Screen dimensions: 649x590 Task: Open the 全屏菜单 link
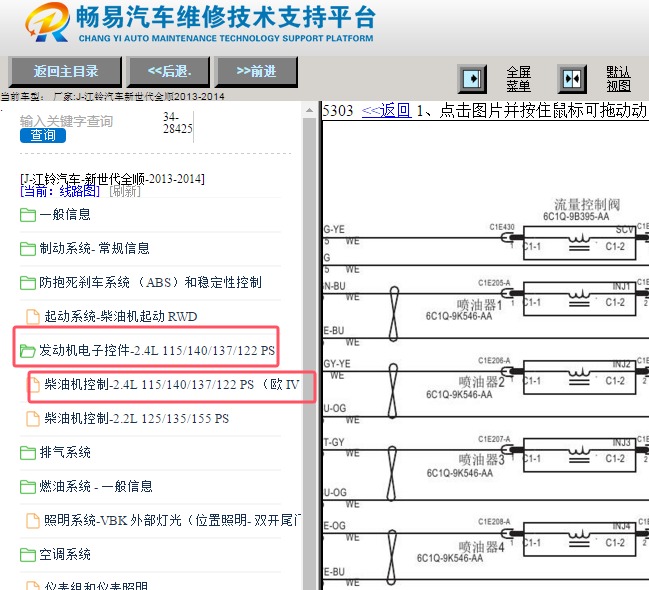[518, 79]
